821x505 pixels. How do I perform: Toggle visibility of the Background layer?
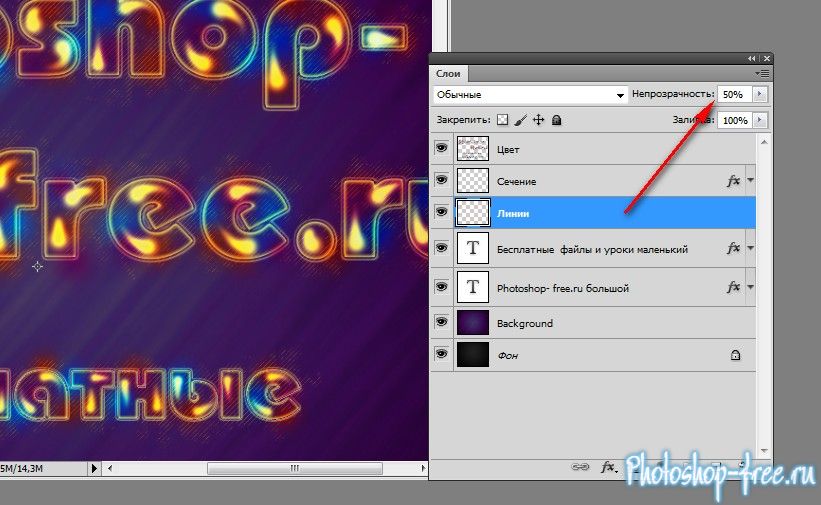pyautogui.click(x=441, y=323)
